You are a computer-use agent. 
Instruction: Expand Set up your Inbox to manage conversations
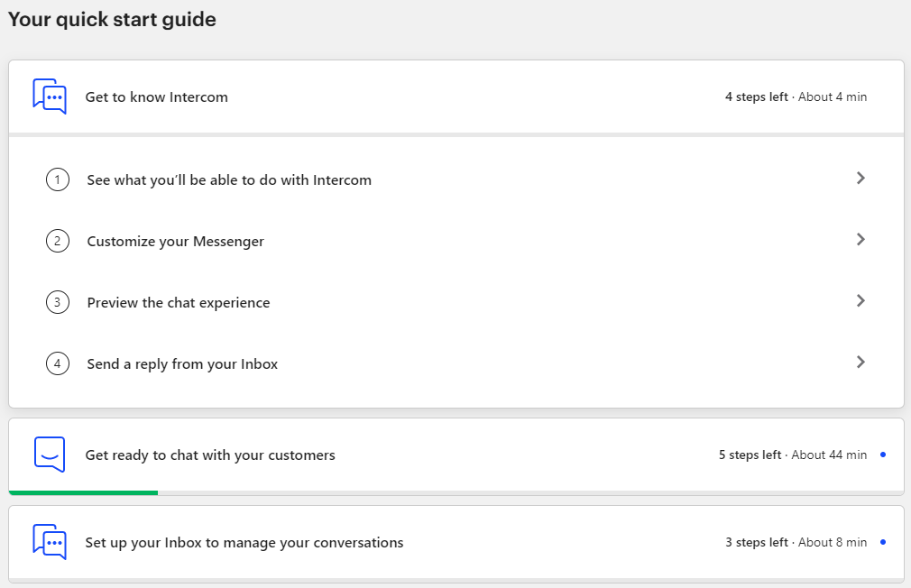point(456,543)
